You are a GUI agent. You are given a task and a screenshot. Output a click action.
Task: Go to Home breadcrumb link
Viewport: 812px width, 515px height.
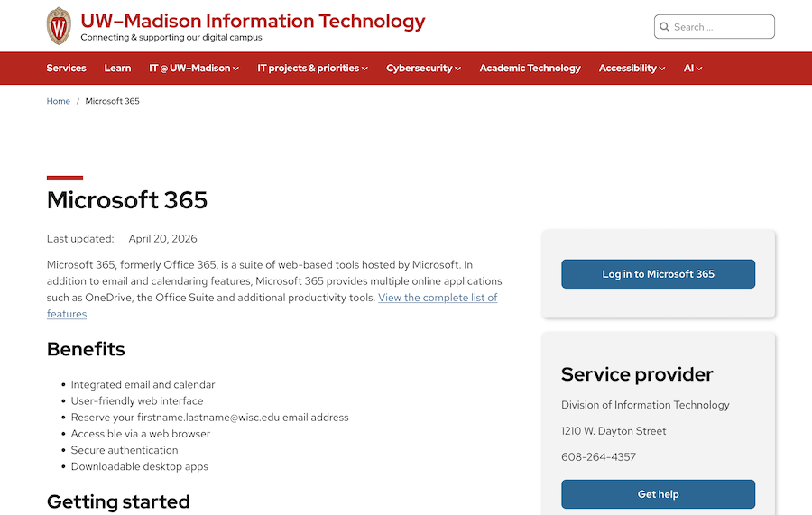point(58,101)
